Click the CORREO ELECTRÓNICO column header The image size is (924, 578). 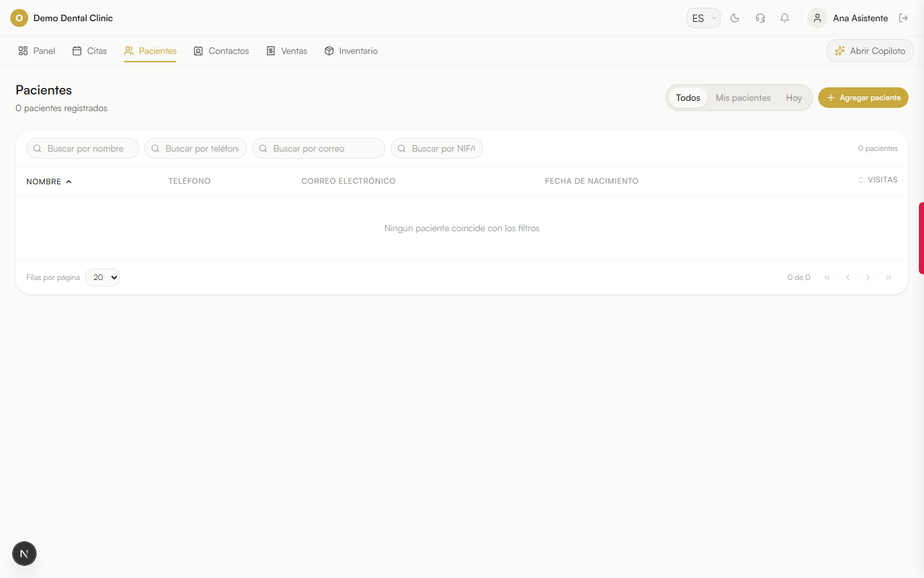coord(348,181)
